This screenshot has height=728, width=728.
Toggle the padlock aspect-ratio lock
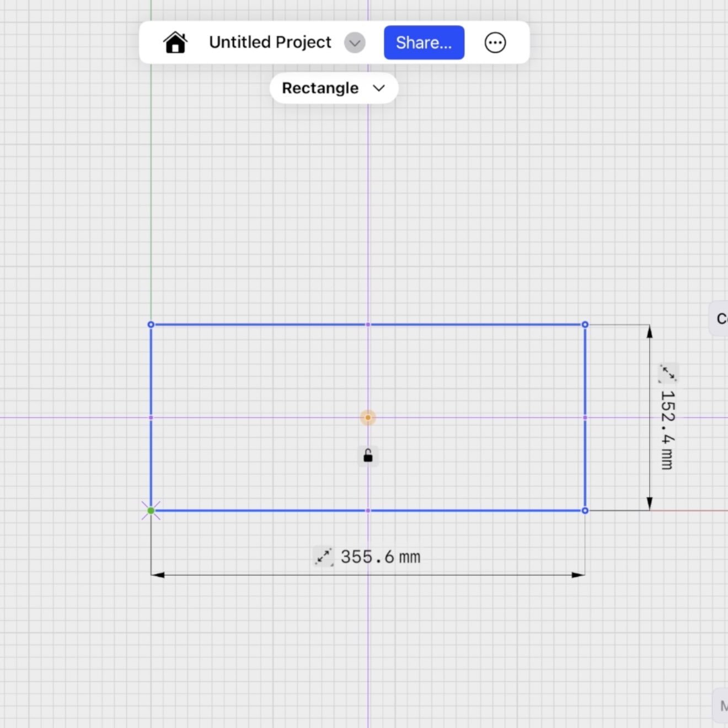click(x=368, y=456)
